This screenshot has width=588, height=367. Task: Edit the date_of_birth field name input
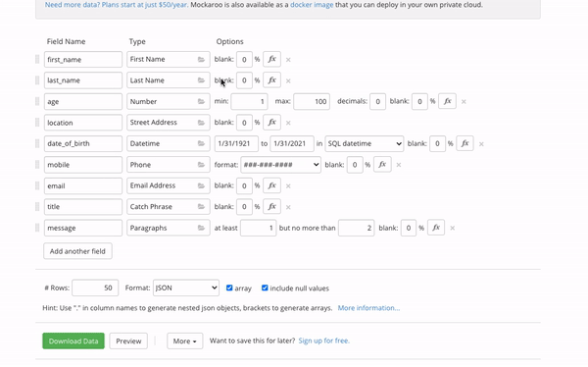click(83, 143)
